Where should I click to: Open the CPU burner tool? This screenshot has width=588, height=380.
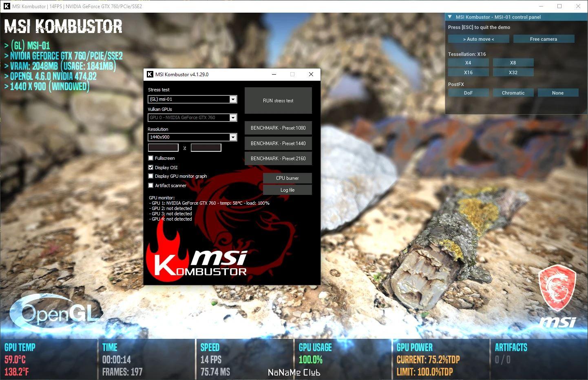click(287, 178)
